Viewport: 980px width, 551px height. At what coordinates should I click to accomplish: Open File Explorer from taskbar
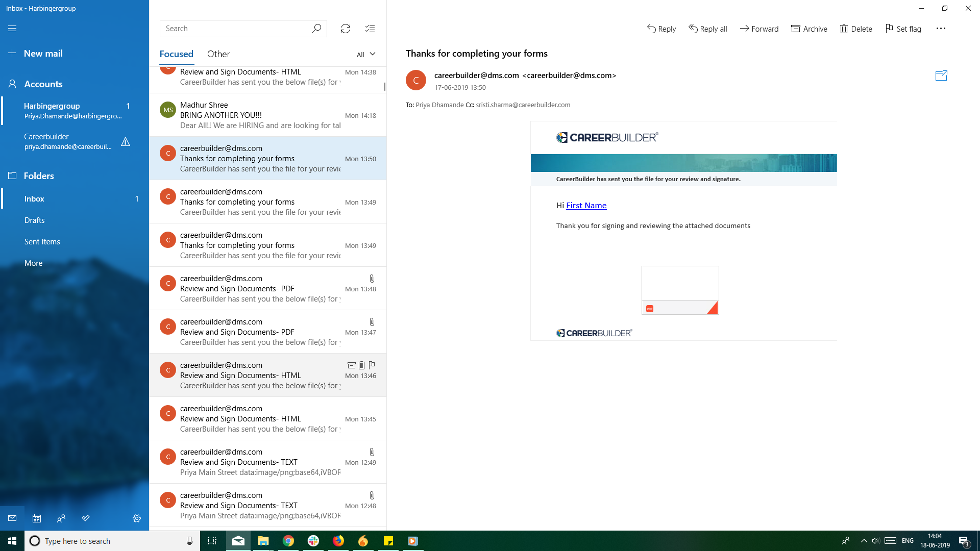point(263,541)
